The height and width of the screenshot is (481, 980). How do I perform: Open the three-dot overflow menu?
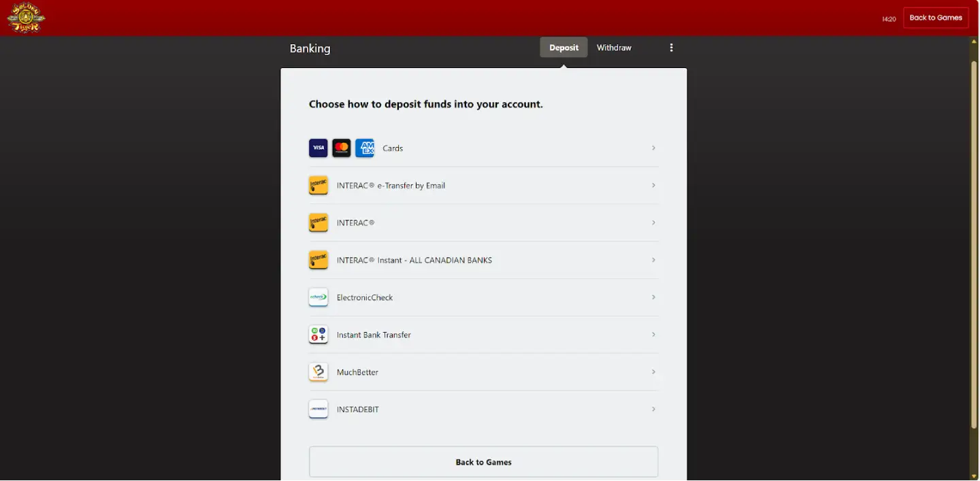pos(671,47)
